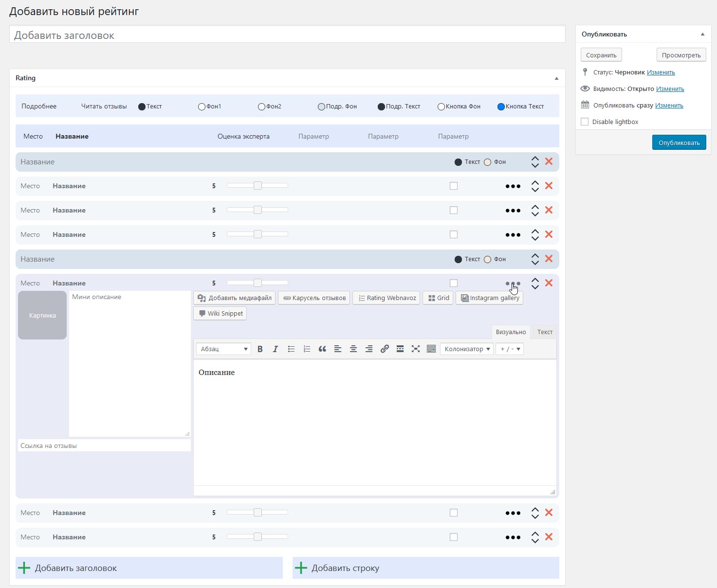717x588 pixels.
Task: Click the Добавить заголовок title field
Action: click(287, 35)
